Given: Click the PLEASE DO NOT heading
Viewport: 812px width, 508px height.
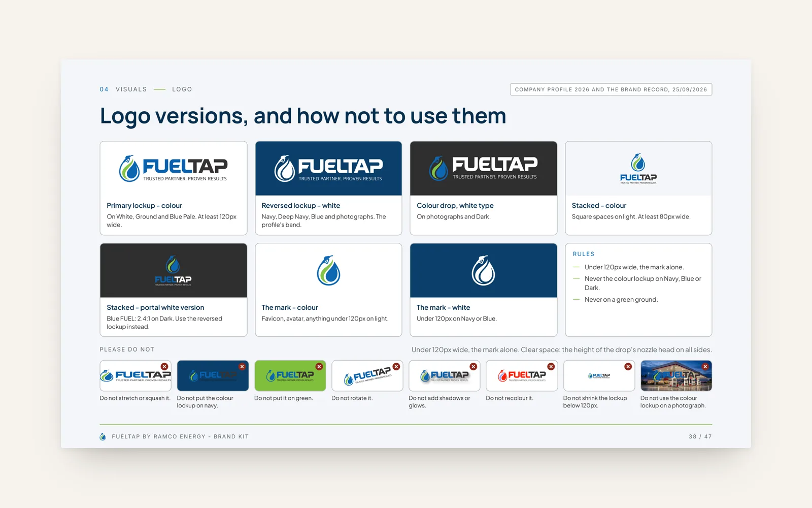Looking at the screenshot, I should click(x=127, y=350).
